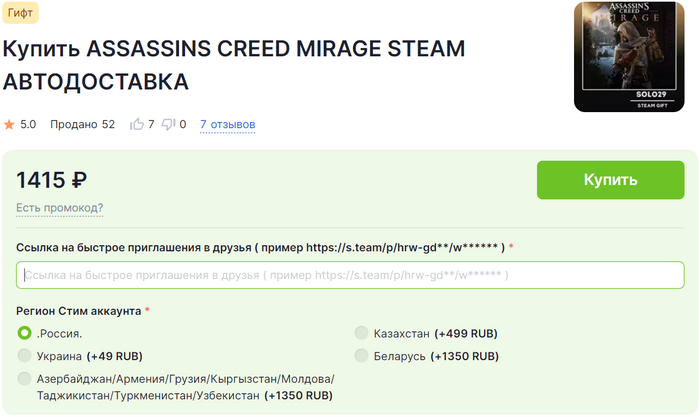The width and height of the screenshot is (700, 417).
Task: Click the Есть промокод? link
Action: 59,208
